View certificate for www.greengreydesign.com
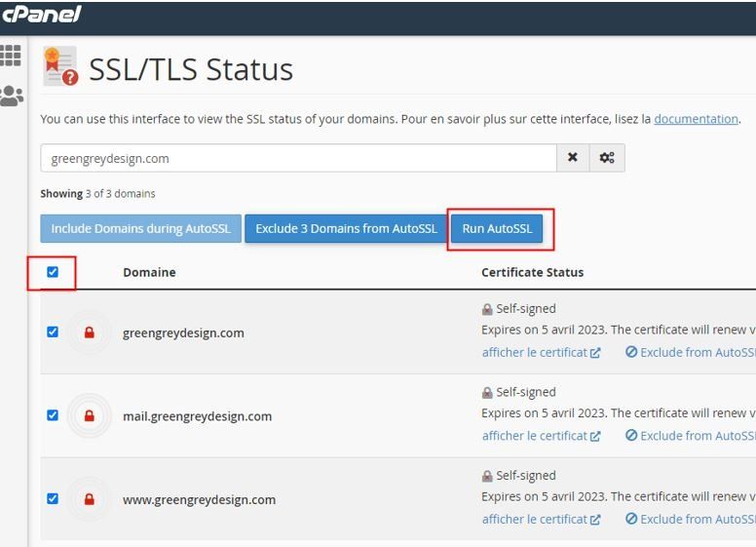 tap(541, 520)
